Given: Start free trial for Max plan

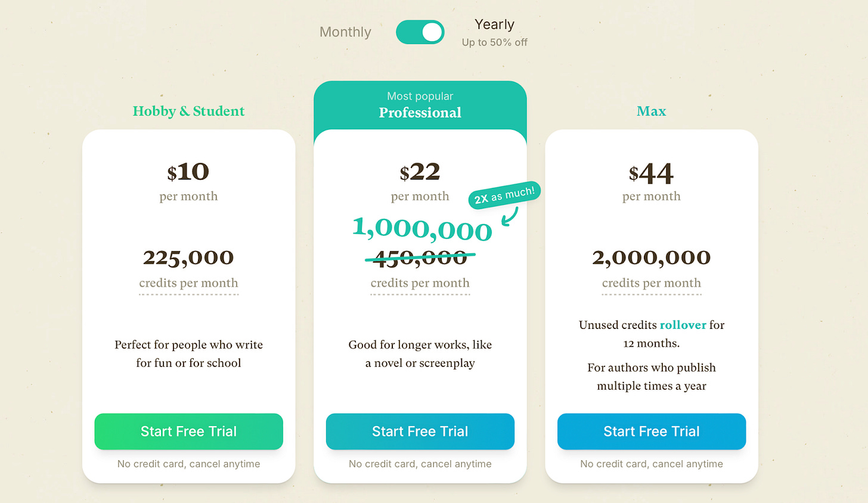Looking at the screenshot, I should coord(652,431).
